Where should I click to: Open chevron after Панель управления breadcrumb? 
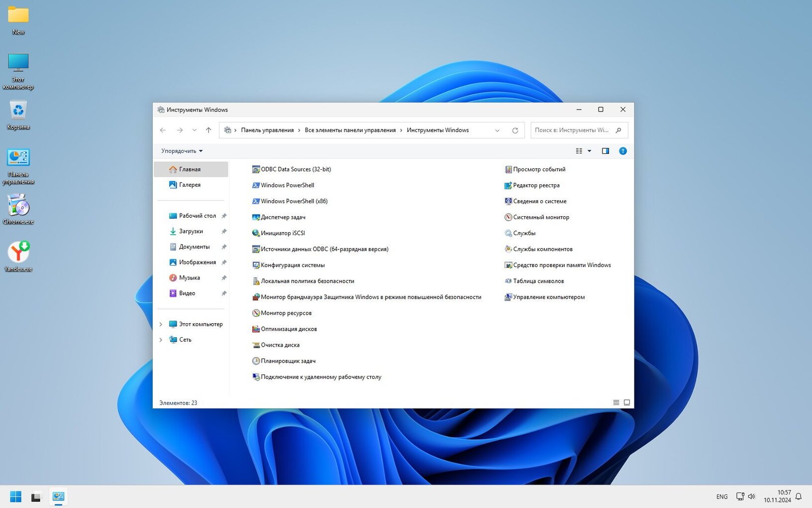pyautogui.click(x=300, y=130)
